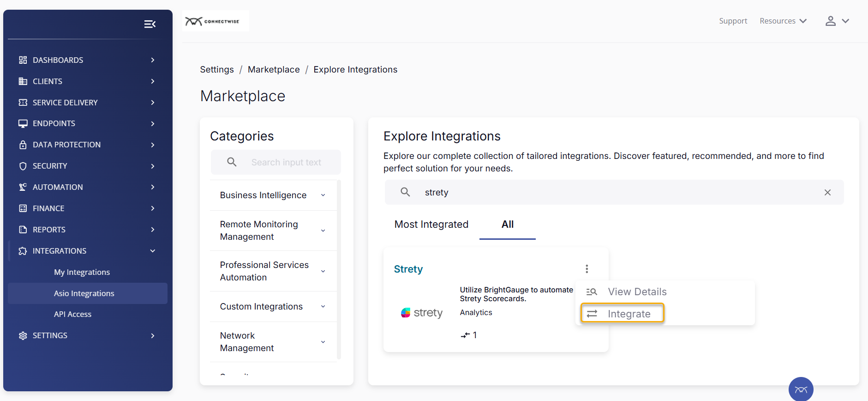This screenshot has height=401, width=868.
Task: Click the integrations search magnifier icon
Action: 405,192
